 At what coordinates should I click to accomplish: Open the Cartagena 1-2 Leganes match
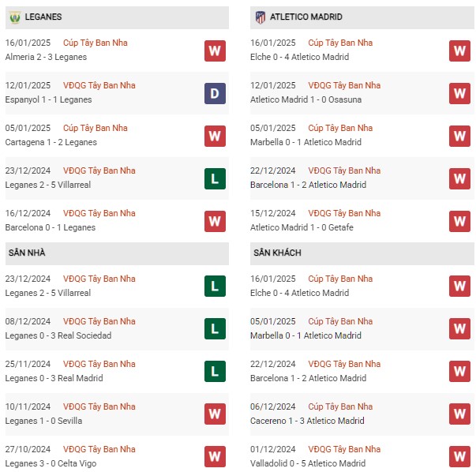click(x=51, y=142)
